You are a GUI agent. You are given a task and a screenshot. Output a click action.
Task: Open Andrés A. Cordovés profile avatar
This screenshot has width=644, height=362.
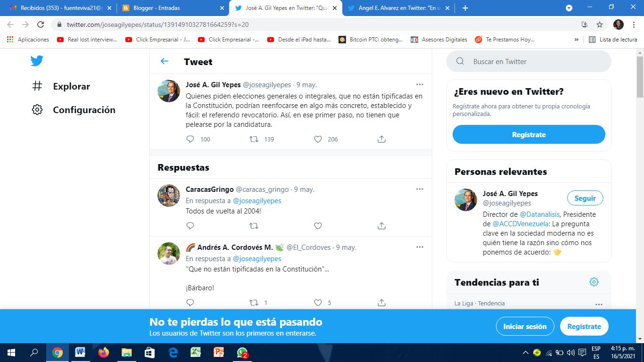tap(169, 254)
